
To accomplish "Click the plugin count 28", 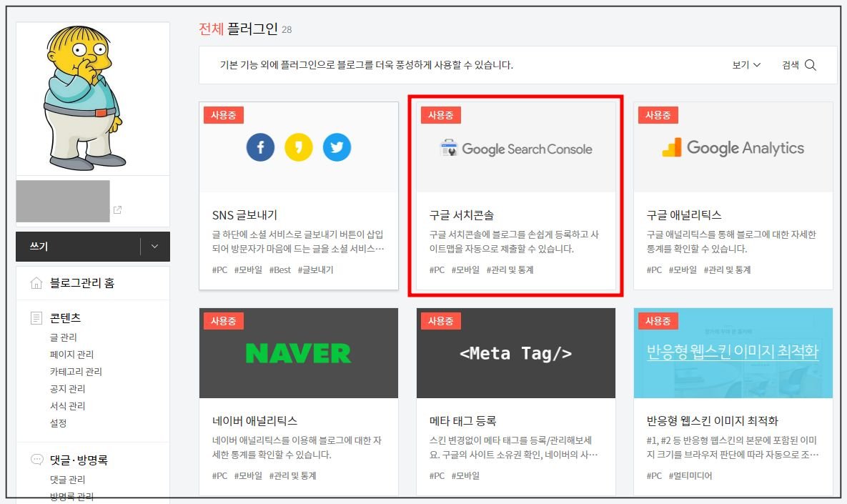I will click(287, 30).
